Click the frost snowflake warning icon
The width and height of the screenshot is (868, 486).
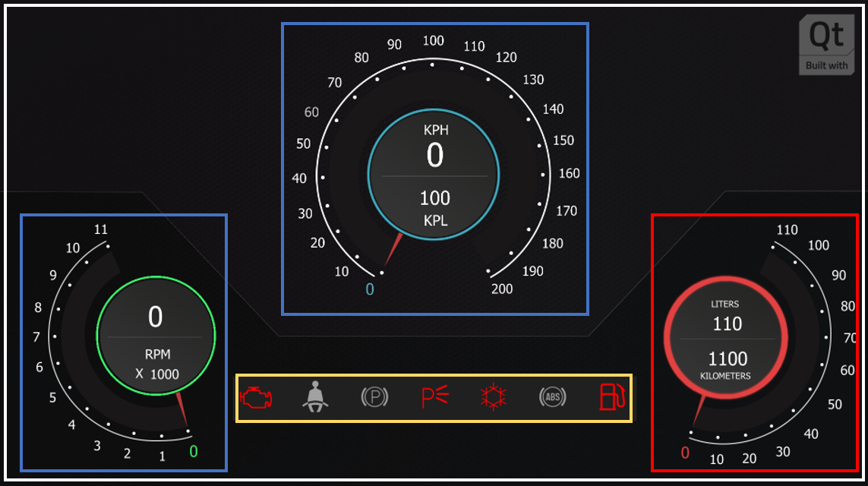494,397
